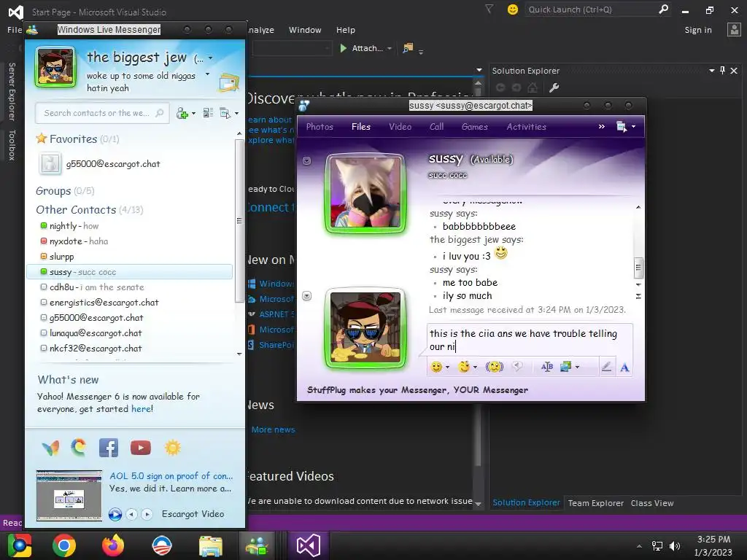
Task: Open Chrome from the taskbar
Action: [x=64, y=545]
